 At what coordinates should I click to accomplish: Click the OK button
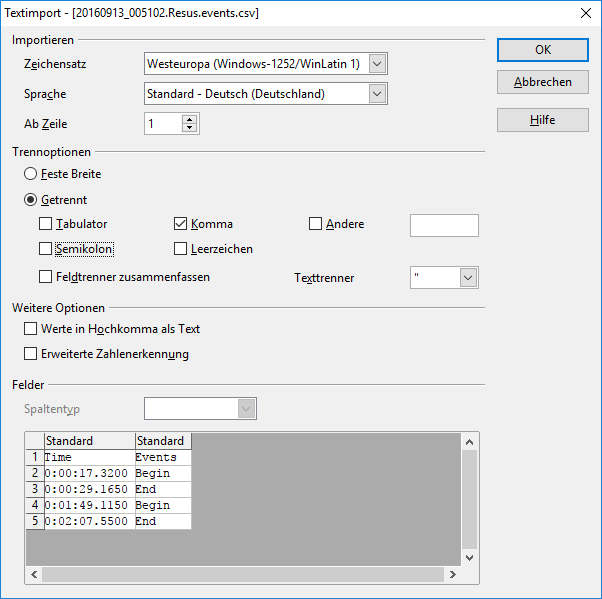click(542, 50)
